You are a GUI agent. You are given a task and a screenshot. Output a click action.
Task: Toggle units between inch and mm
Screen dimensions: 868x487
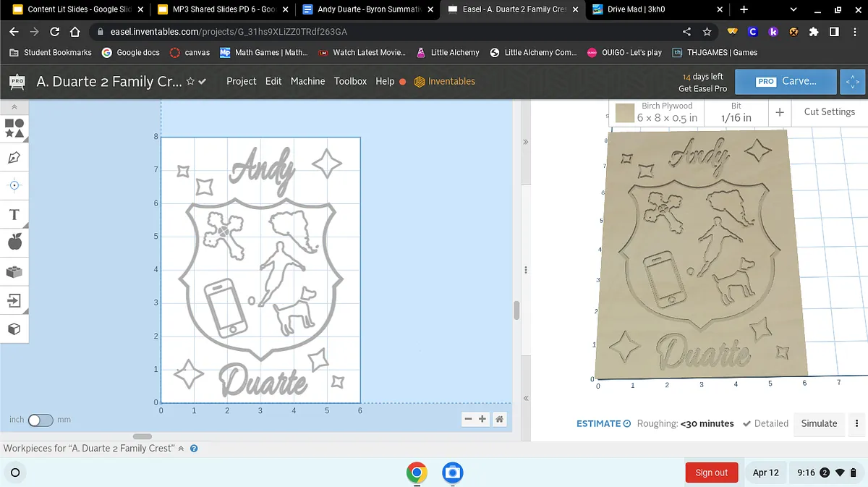(40, 420)
